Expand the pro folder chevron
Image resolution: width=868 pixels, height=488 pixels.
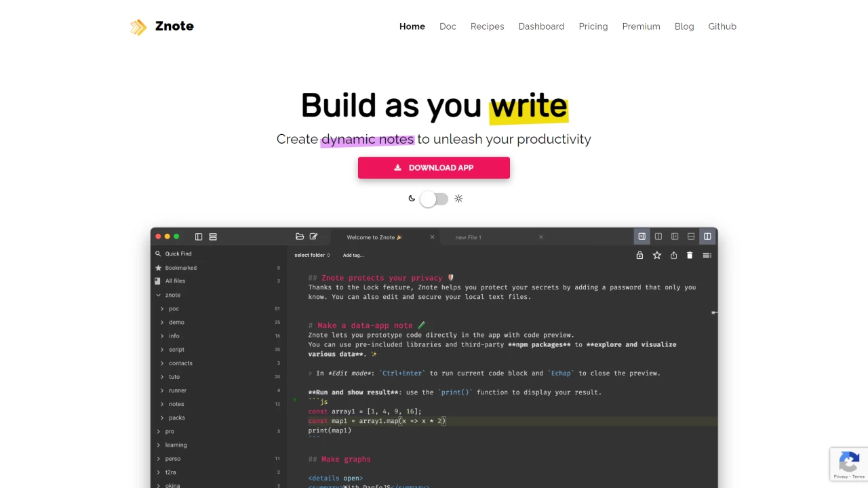pos(159,431)
